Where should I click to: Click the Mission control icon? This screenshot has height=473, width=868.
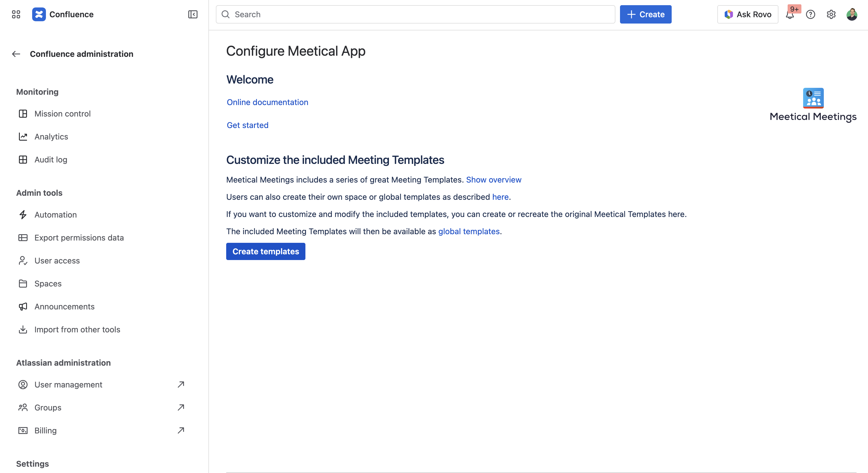pyautogui.click(x=23, y=114)
